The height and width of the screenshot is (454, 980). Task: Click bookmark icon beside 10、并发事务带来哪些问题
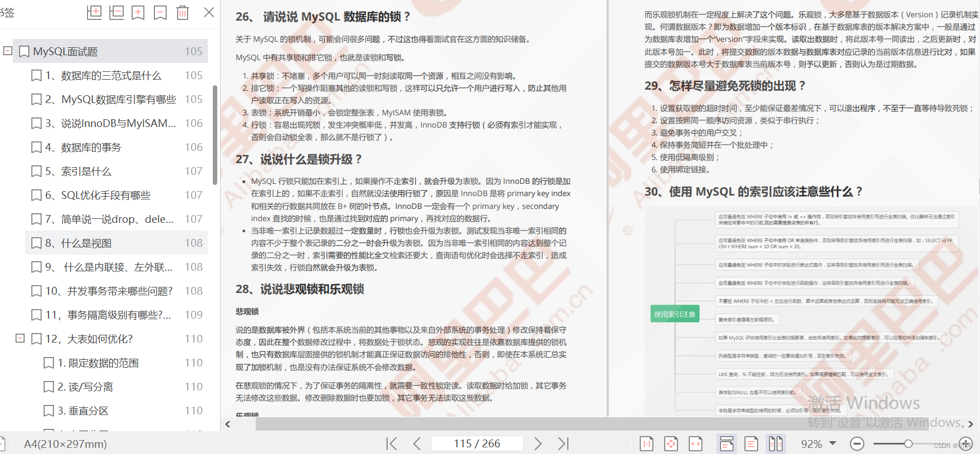click(x=36, y=291)
